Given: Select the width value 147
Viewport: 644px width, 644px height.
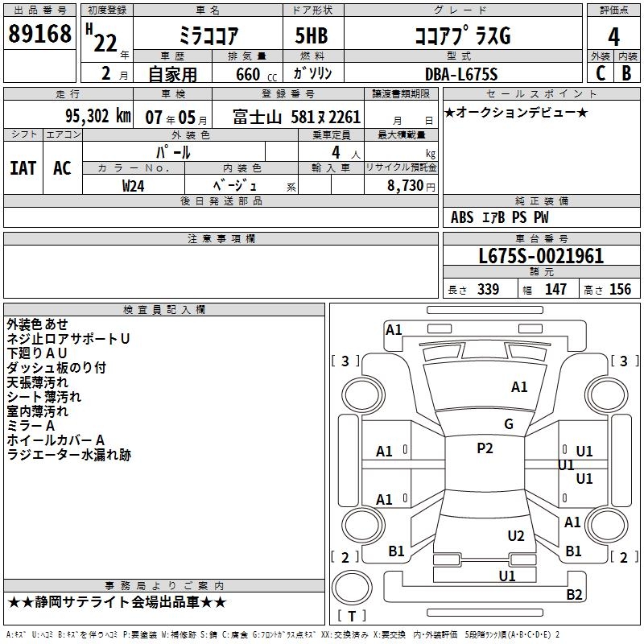Looking at the screenshot, I should [555, 289].
